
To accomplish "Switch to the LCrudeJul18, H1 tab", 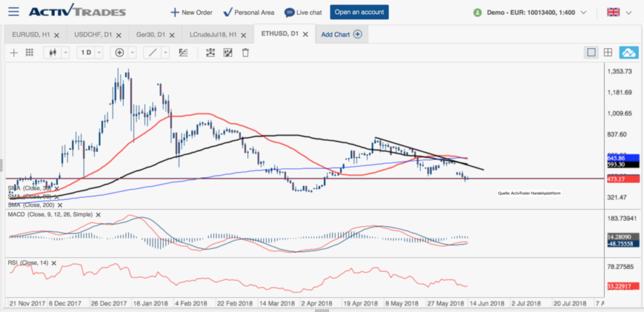I will pyautogui.click(x=213, y=35).
